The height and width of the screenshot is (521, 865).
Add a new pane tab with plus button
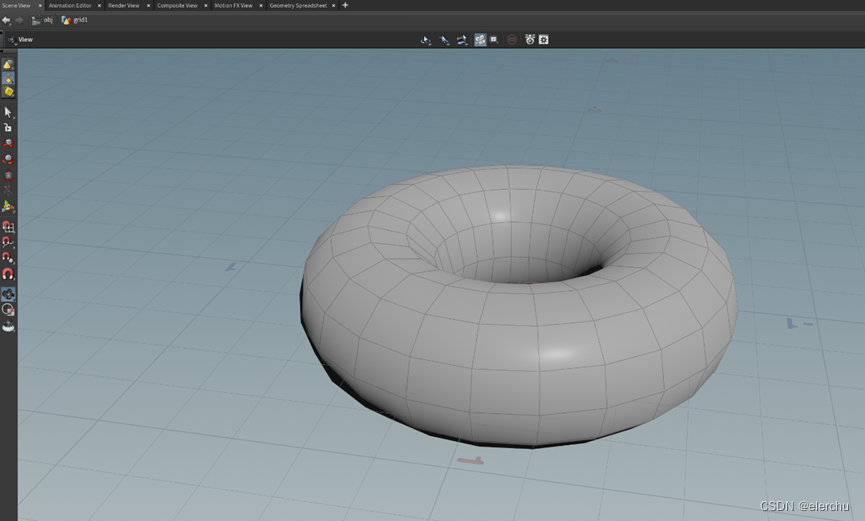point(345,5)
